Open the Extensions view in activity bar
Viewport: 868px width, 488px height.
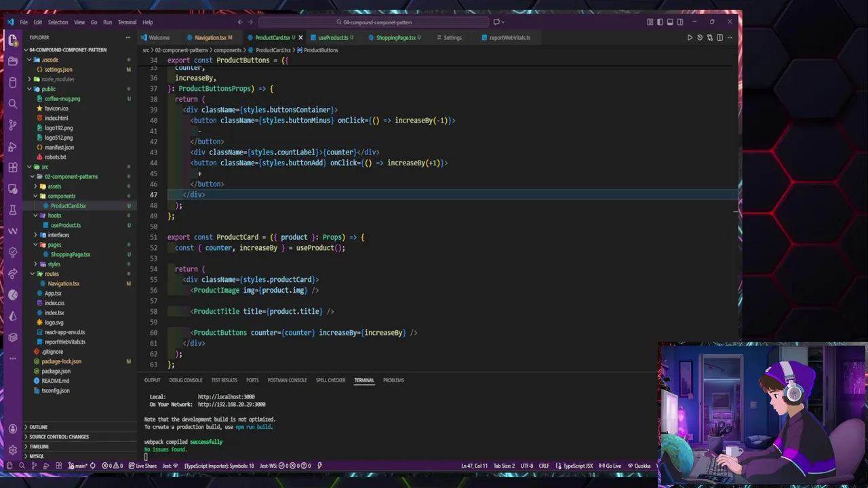point(12,167)
